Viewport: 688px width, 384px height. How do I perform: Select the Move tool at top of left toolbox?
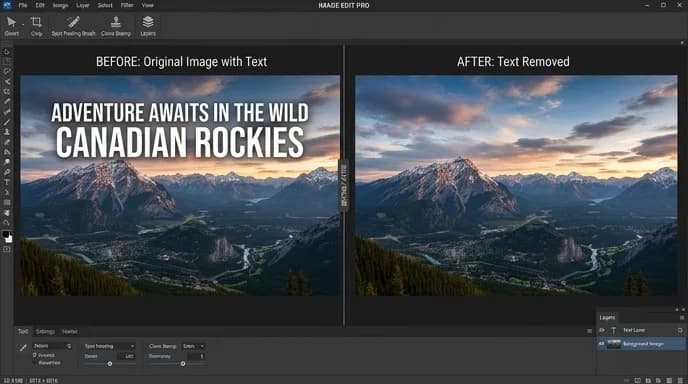pyautogui.click(x=7, y=51)
